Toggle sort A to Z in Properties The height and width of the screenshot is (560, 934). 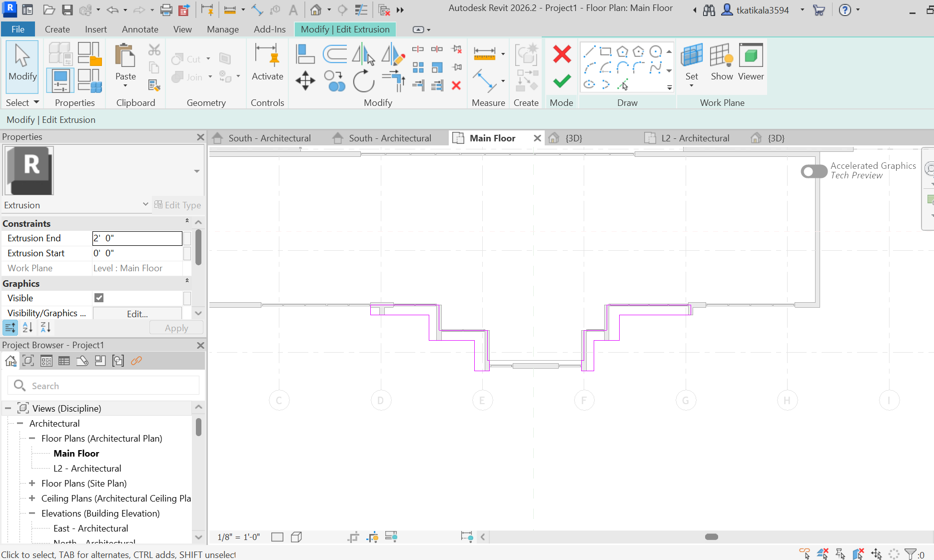coord(27,328)
